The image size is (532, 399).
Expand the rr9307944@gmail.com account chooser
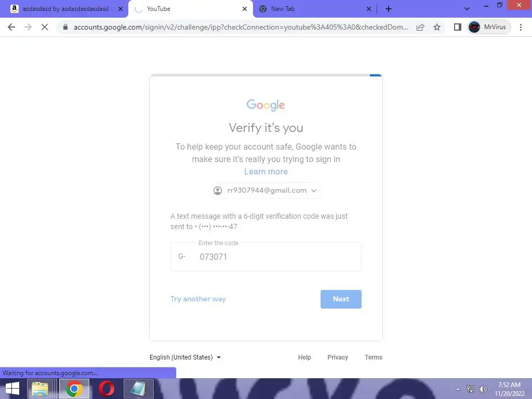(x=265, y=190)
